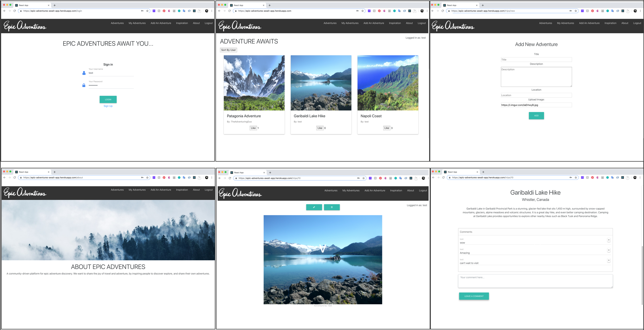Image resolution: width=644 pixels, height=330 pixels.
Task: Click the browser back arrow
Action: [4, 11]
